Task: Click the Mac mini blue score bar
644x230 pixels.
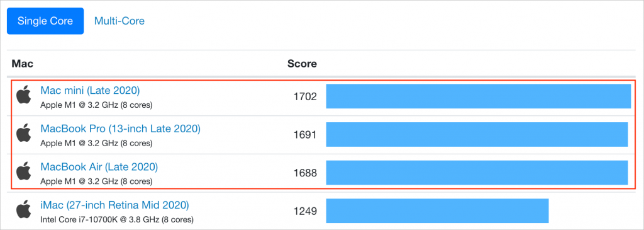Action: (x=479, y=96)
